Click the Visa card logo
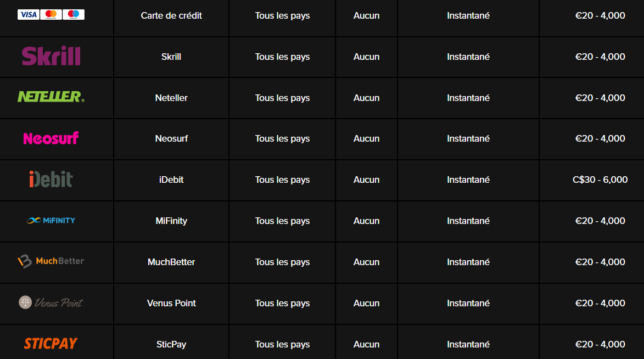The image size is (644, 359). (x=29, y=15)
